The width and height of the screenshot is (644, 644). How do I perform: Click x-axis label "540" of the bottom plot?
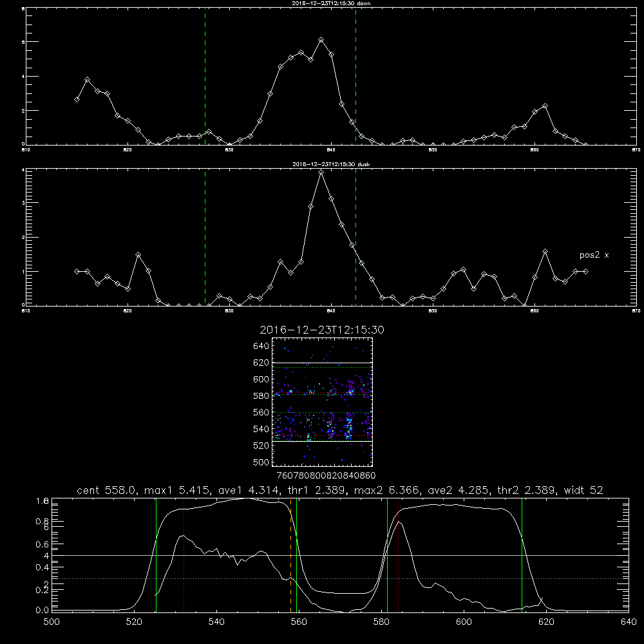(x=216, y=622)
